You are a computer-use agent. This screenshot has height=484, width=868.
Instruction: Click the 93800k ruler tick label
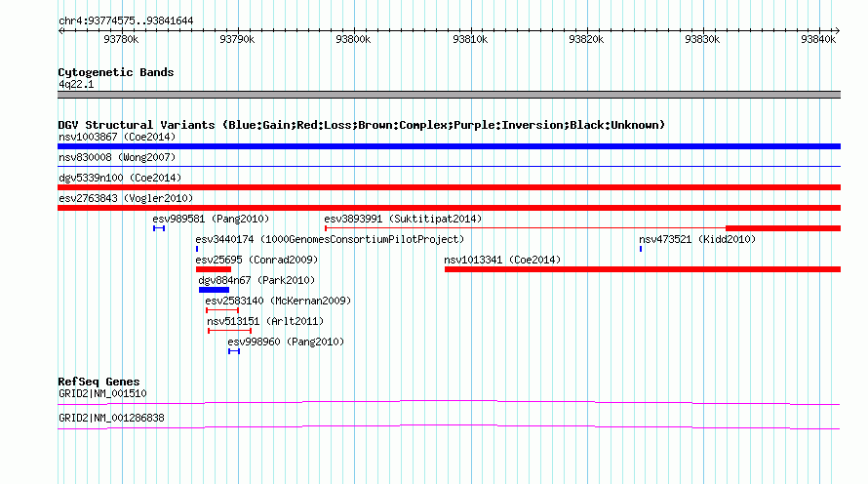click(353, 39)
